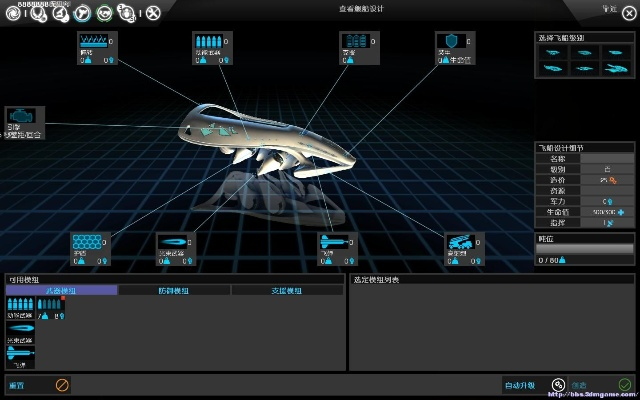The height and width of the screenshot is (400, 640).
Task: Click the green checkmark confirm button
Action: [624, 384]
